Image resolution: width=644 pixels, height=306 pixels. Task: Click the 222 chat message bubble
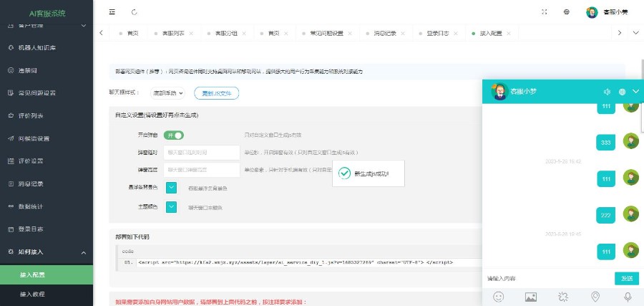606,215
